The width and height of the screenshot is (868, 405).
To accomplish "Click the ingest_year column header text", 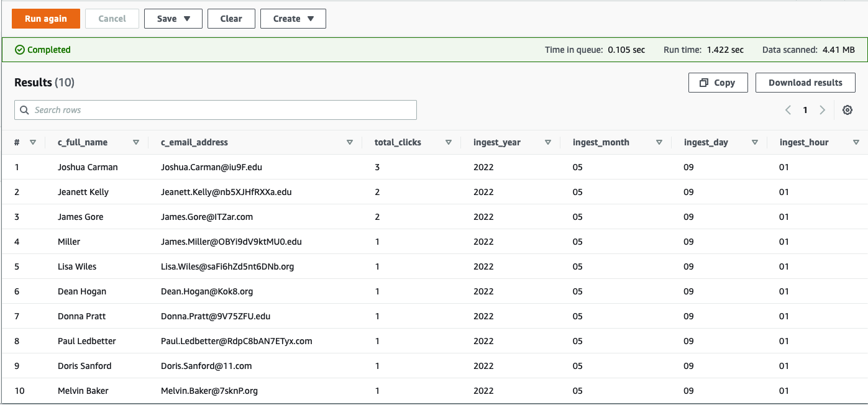I will coord(497,142).
